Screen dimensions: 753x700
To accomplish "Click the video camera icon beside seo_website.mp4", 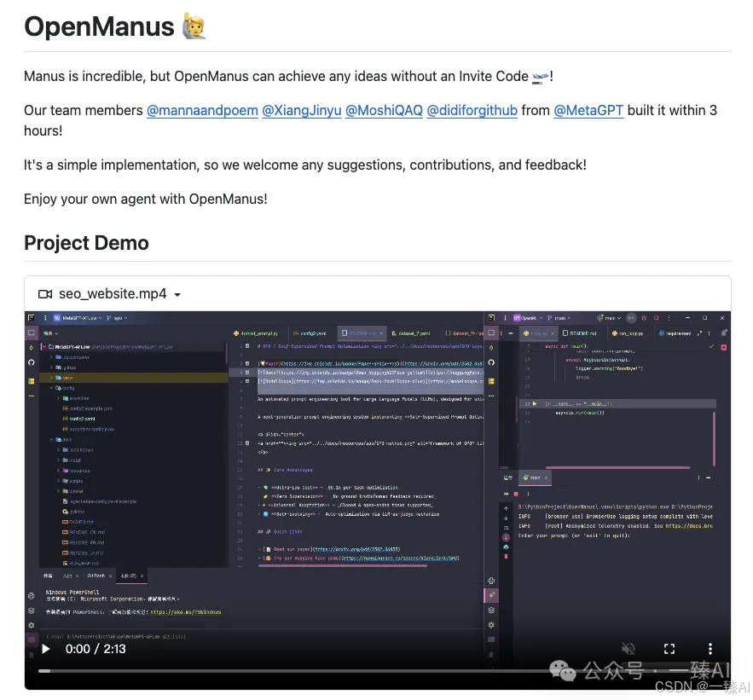I will (45, 294).
